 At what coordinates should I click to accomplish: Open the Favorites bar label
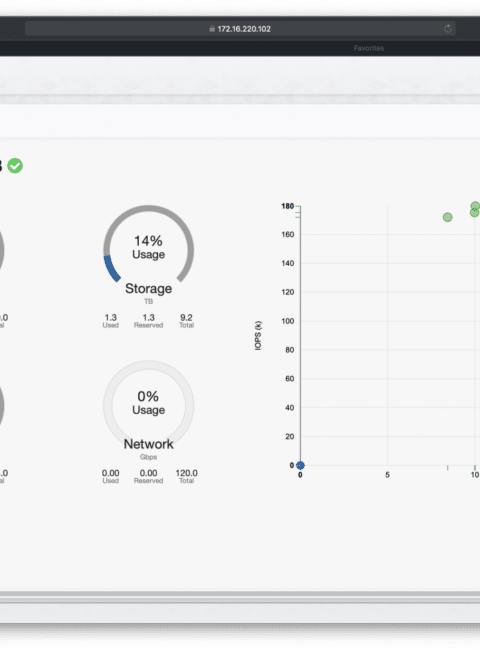pyautogui.click(x=368, y=48)
